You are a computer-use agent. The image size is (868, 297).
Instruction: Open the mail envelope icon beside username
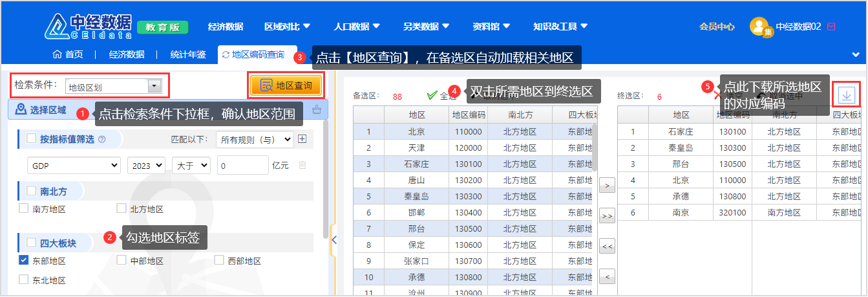[831, 27]
